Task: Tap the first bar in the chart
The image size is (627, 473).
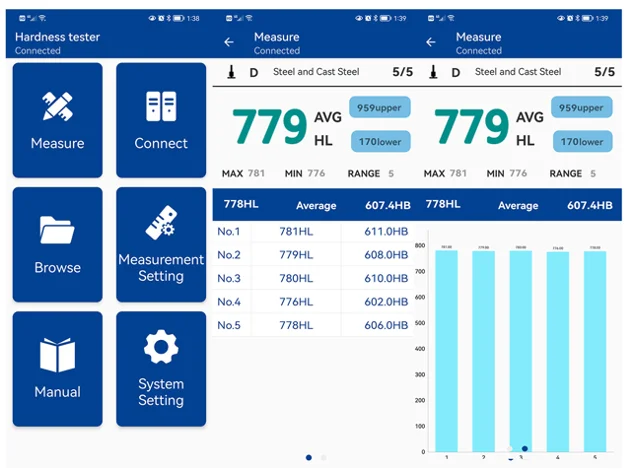Action: 446,351
